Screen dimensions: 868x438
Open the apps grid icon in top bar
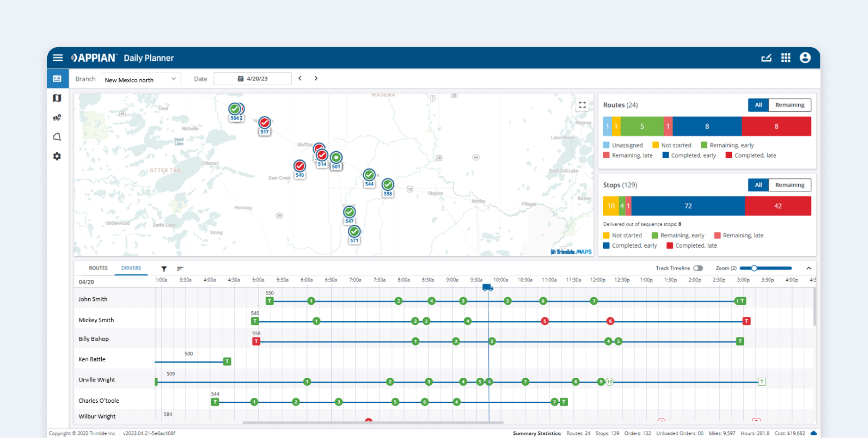click(786, 57)
